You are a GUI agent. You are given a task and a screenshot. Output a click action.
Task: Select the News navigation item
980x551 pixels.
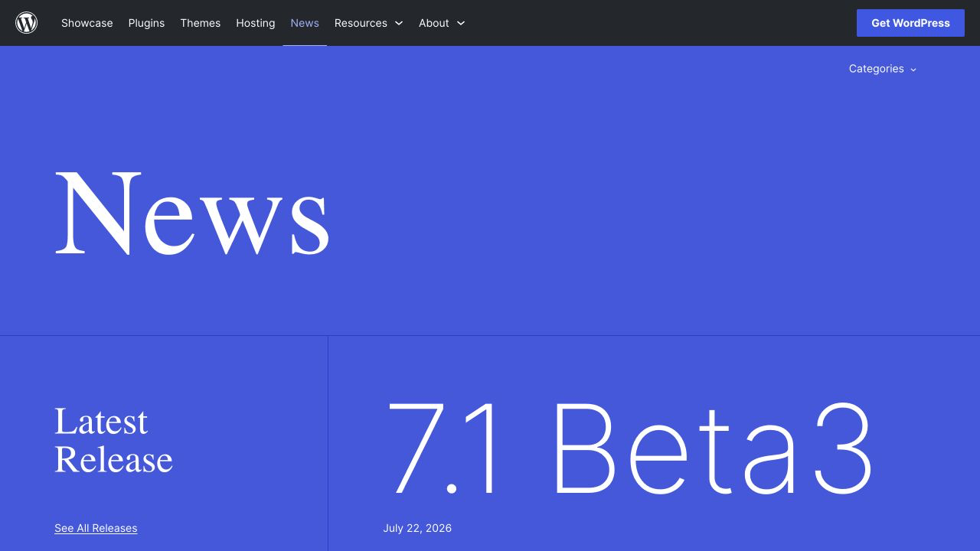(305, 23)
